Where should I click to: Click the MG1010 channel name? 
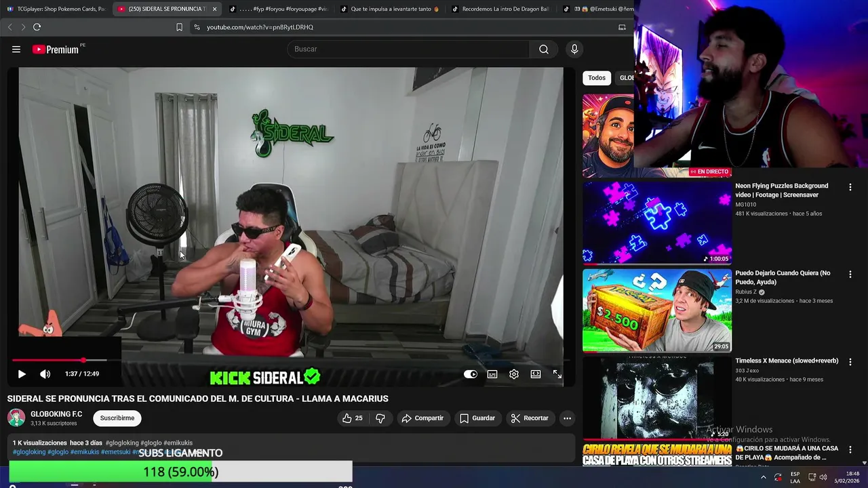[x=746, y=205]
